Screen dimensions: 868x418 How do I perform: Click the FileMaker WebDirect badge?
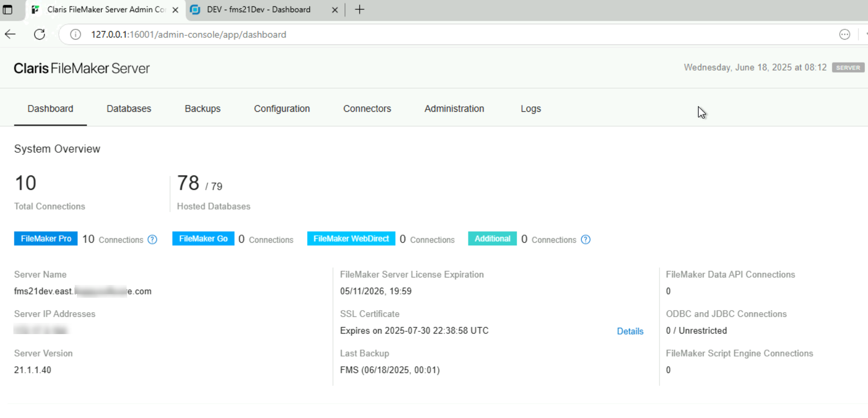351,239
